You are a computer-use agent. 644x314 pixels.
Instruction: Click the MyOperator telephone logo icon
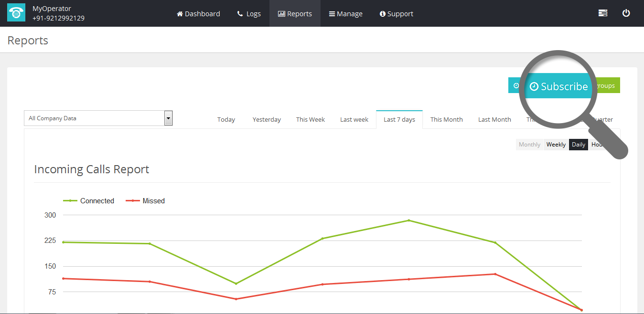tap(16, 13)
